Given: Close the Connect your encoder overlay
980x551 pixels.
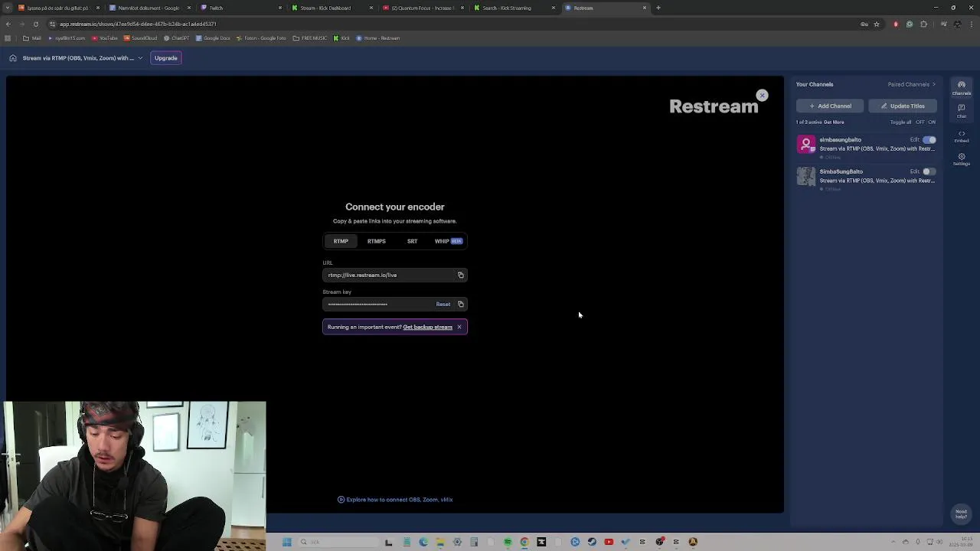Looking at the screenshot, I should pyautogui.click(x=762, y=96).
